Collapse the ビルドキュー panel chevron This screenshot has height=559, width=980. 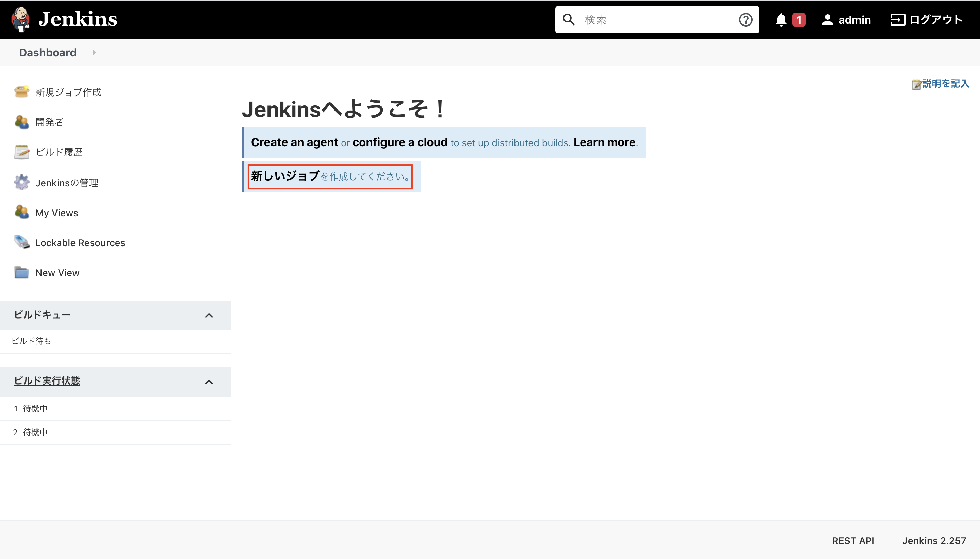tap(209, 316)
